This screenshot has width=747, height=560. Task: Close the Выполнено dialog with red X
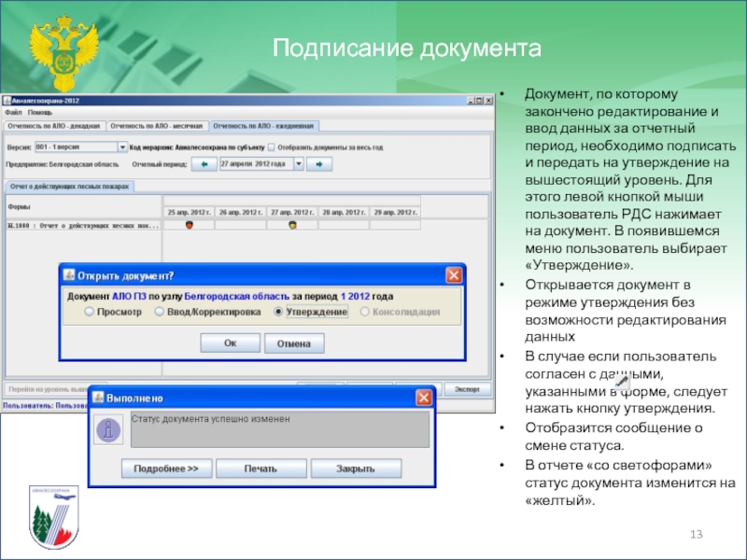point(425,396)
